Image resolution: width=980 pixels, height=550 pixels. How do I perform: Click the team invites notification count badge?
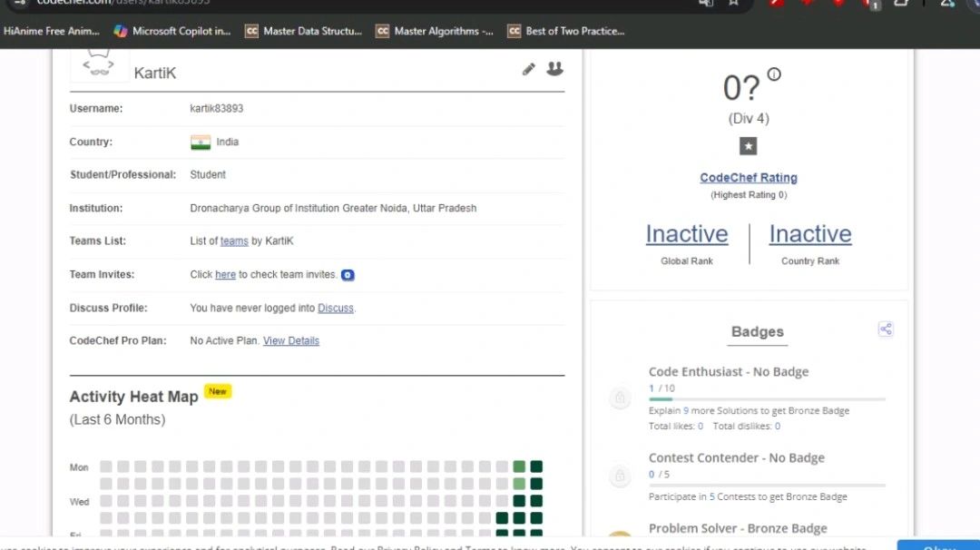348,275
